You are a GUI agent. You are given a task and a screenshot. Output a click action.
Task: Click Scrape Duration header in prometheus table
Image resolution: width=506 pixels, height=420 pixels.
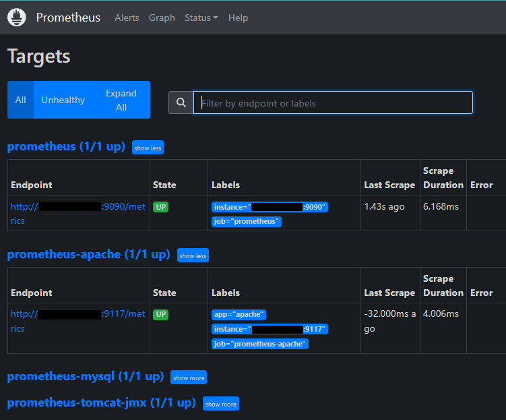pos(443,178)
